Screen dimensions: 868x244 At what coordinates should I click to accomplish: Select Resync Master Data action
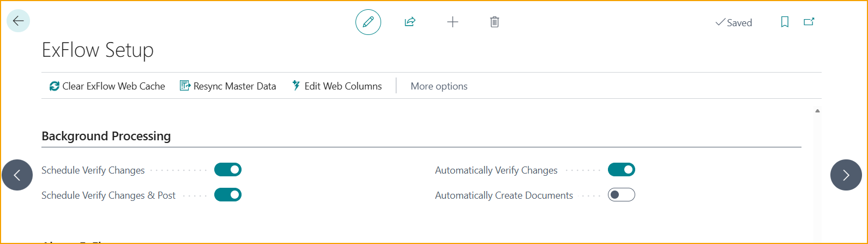coord(228,86)
